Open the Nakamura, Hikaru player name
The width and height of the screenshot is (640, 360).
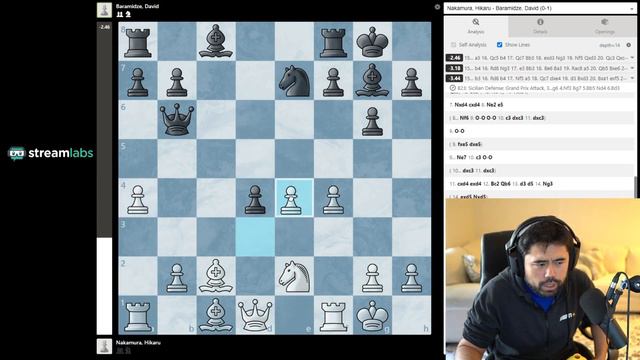[x=138, y=343]
